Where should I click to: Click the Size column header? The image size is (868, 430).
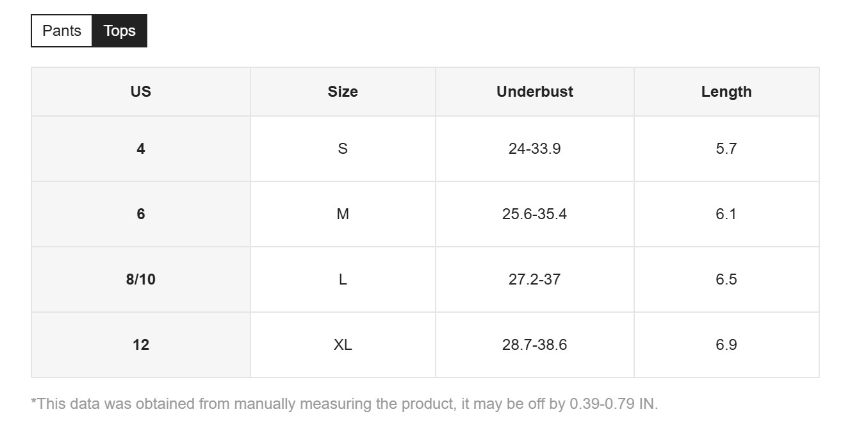[x=343, y=92]
